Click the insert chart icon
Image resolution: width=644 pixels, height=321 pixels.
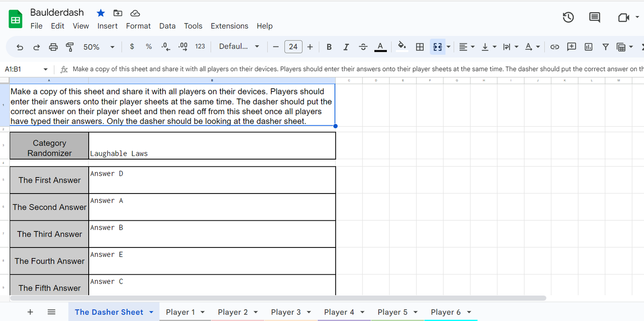point(588,47)
